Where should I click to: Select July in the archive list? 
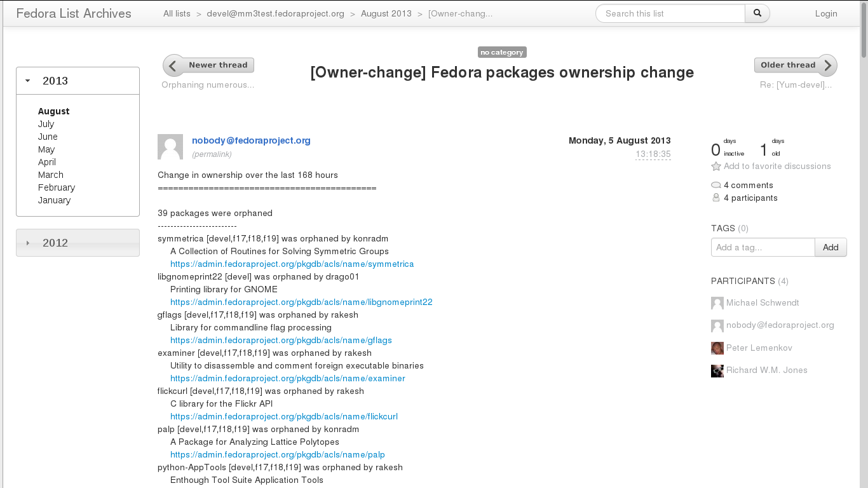pyautogui.click(x=46, y=124)
